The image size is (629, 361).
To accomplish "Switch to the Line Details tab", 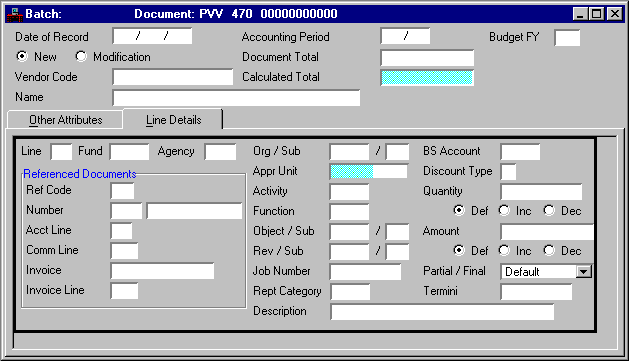I will pos(173,120).
